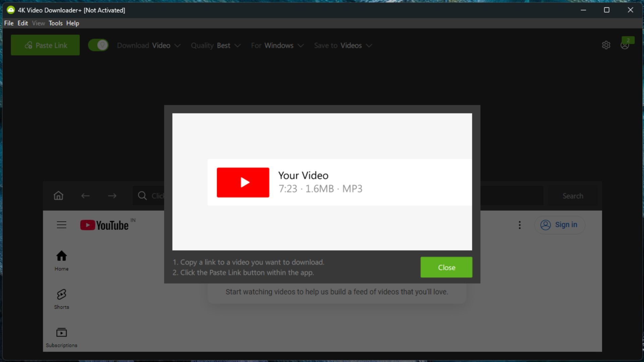644x362 pixels.
Task: Click 'Copy a link to a video' instruction
Action: coord(249,262)
